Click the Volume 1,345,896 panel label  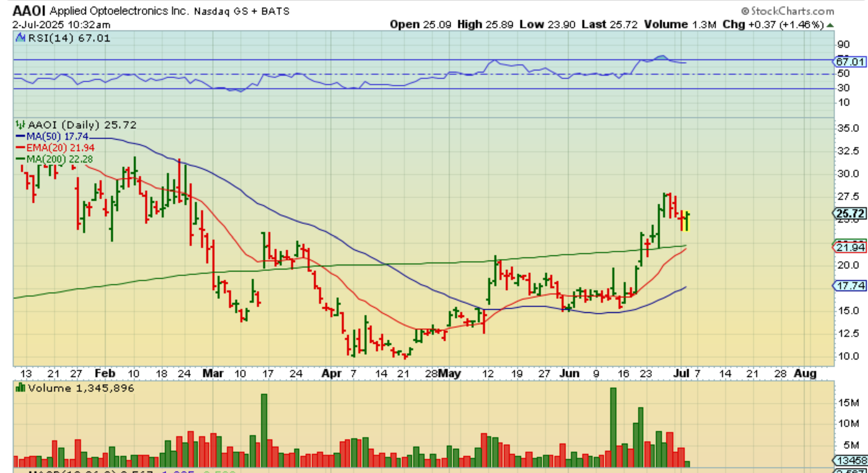pos(81,388)
